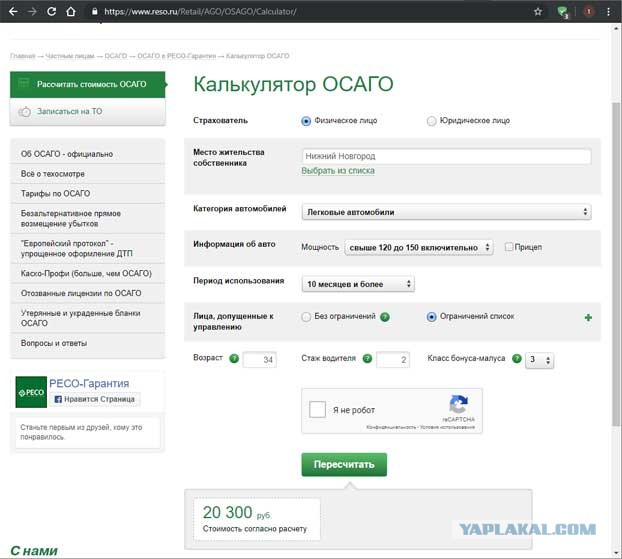Click the РЕСО green logo thumbnail
Viewport: 622px width, 559px height.
click(31, 392)
